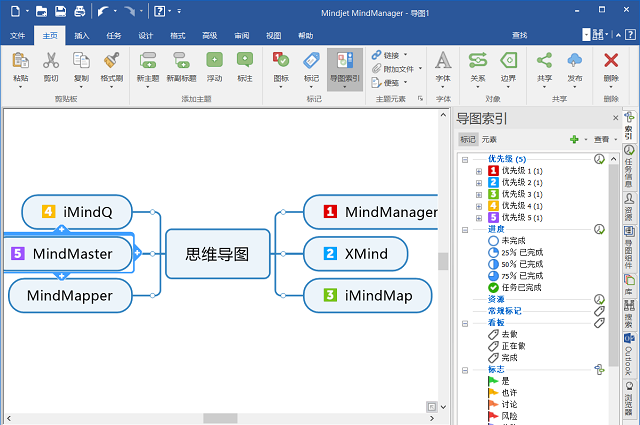Expand the Priority 3 (优先级 3) node
Screen dimensions: 640x425
479,195
